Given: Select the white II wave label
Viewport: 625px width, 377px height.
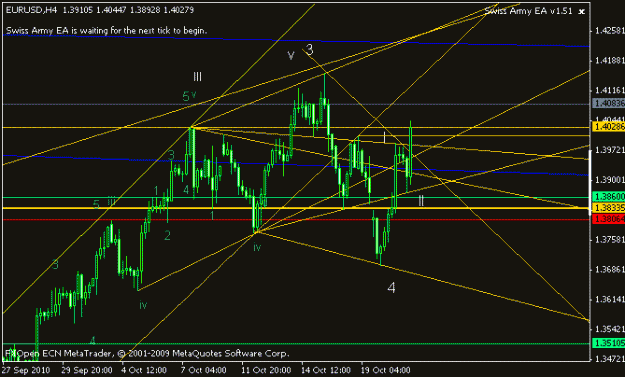Looking at the screenshot, I should [421, 201].
